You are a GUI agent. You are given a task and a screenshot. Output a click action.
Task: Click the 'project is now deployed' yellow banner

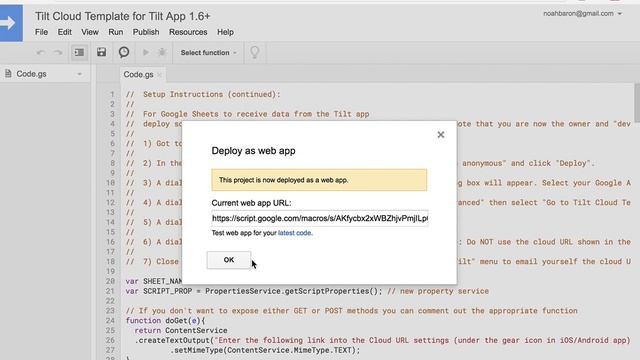tap(319, 180)
